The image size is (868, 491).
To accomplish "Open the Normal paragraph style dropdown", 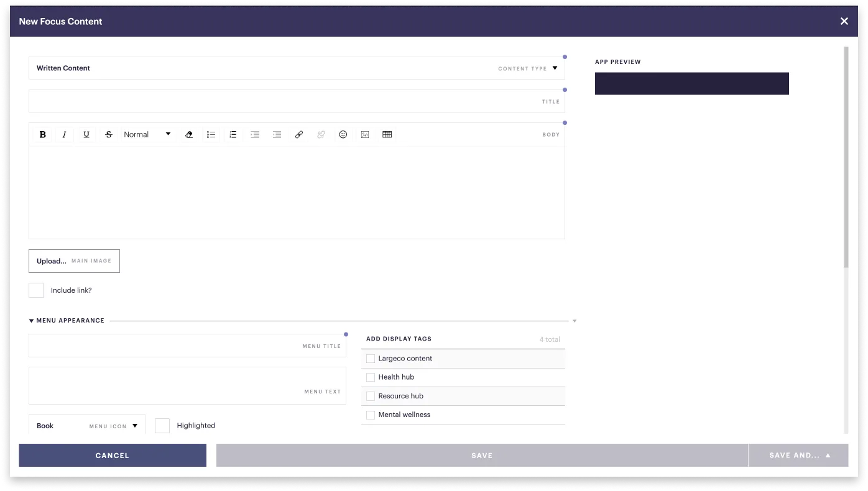I will tap(147, 135).
